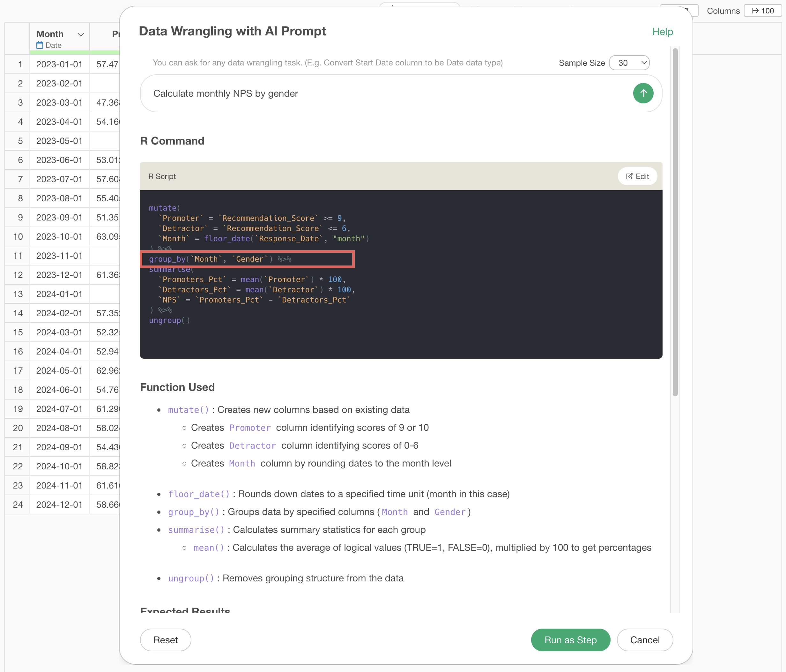Image resolution: width=786 pixels, height=672 pixels.
Task: Select row number 10
Action: click(x=18, y=237)
